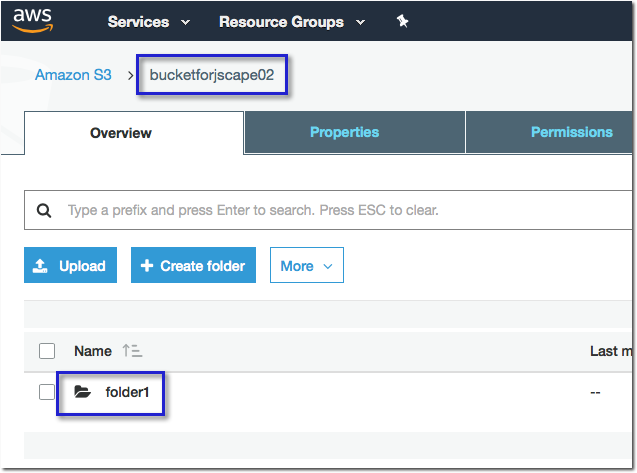This screenshot has width=637, height=473.
Task: Open the Resource Groups dropdown
Action: click(292, 22)
